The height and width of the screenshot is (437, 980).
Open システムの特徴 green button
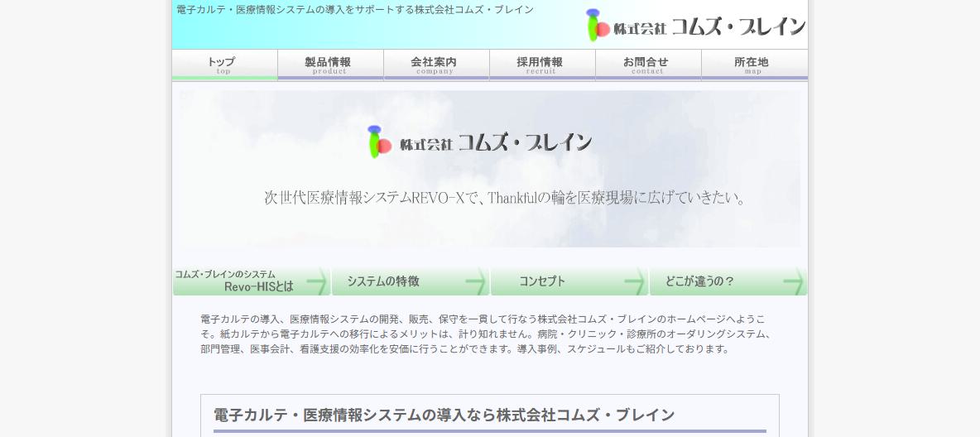click(410, 281)
